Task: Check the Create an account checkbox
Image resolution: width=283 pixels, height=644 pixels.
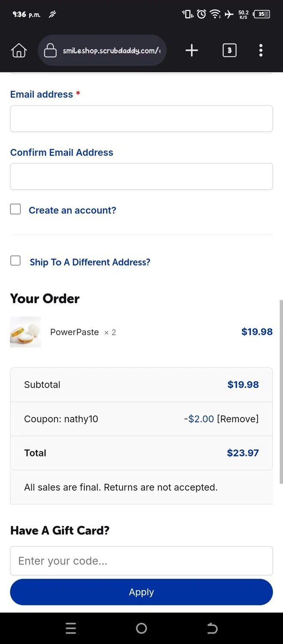Action: (15, 209)
